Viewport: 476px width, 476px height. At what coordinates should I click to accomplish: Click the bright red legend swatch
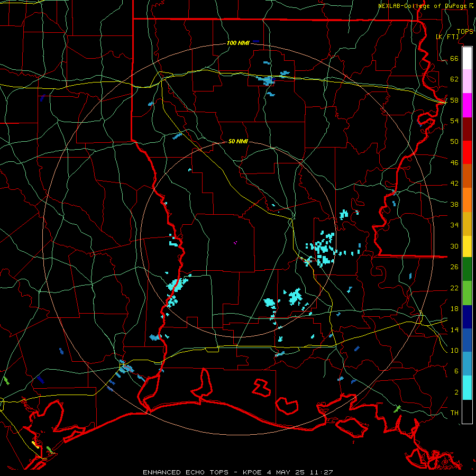[467, 152]
